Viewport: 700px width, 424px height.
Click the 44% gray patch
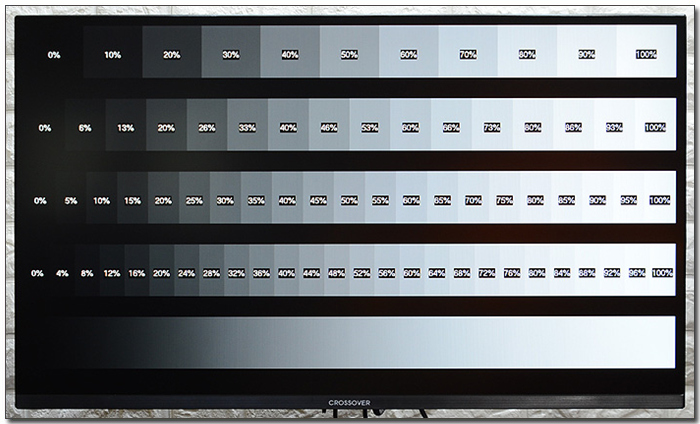312,270
